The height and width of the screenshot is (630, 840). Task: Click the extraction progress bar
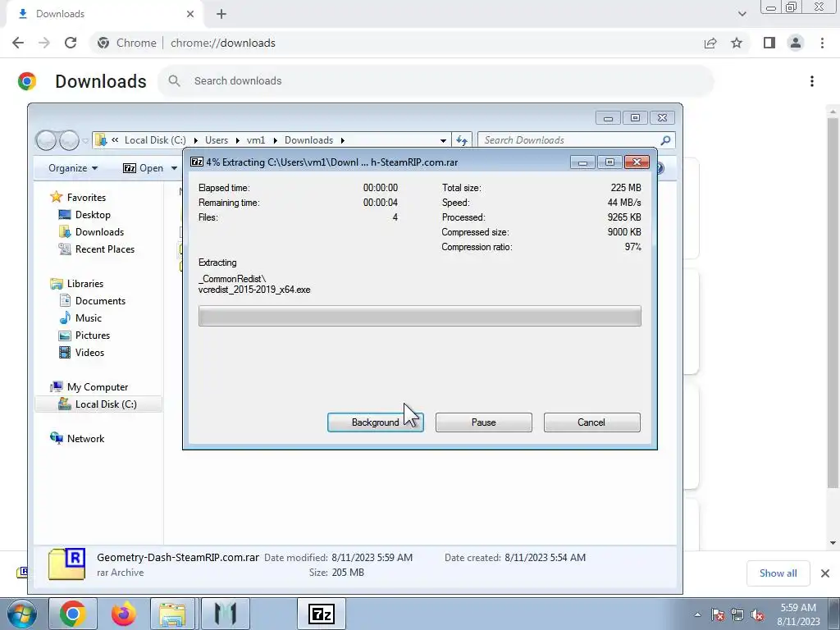pyautogui.click(x=419, y=316)
